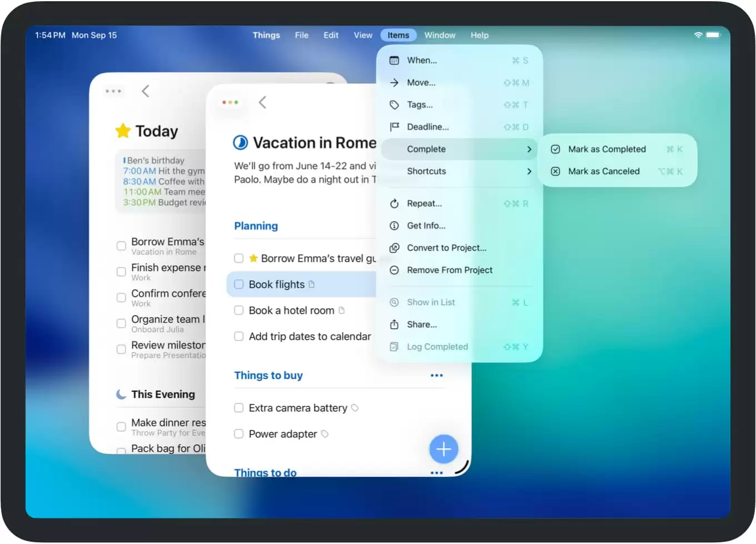Click the repeat icon next to Repeat...
Viewport: 756px width, 544px height.
point(394,204)
